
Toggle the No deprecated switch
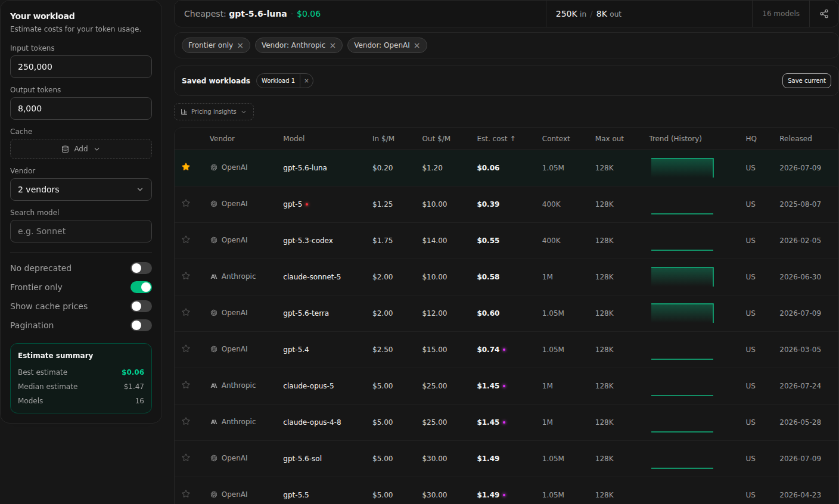[141, 268]
